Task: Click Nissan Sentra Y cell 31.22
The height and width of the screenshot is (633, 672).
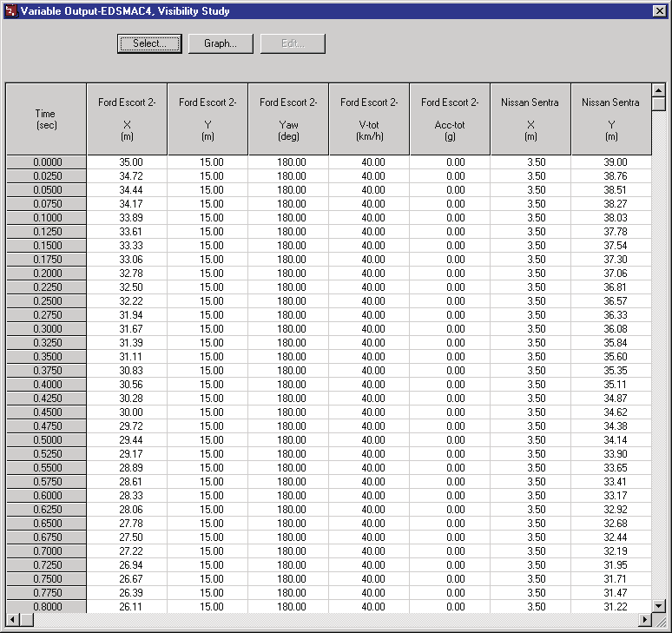Action: click(611, 606)
